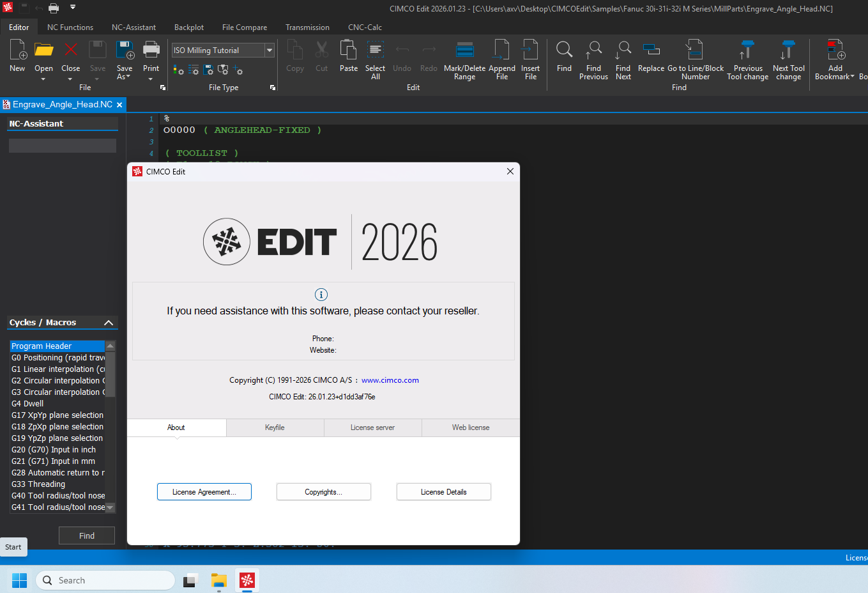Open the ISO Milling Tutorial file type dropdown

(270, 50)
